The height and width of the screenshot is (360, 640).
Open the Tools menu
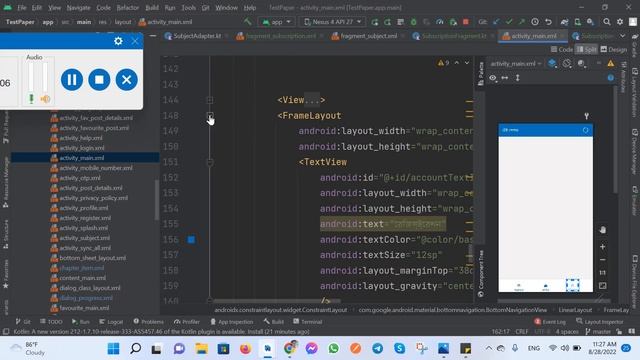pos(189,8)
